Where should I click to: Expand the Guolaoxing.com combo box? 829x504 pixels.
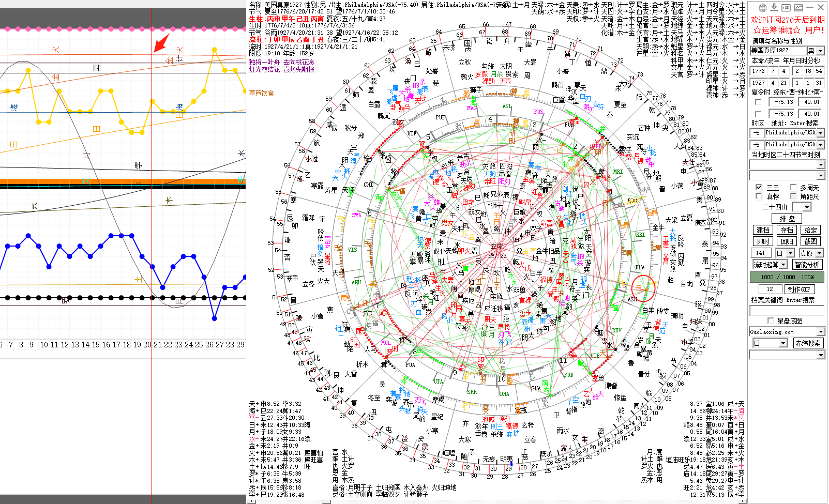click(820, 332)
